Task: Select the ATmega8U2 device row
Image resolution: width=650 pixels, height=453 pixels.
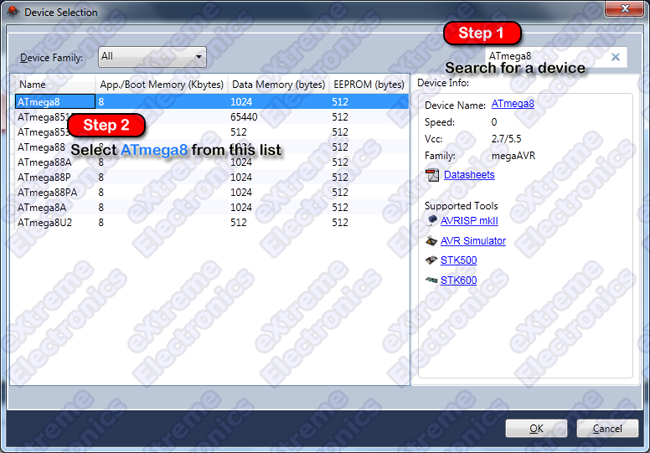Action: point(211,223)
